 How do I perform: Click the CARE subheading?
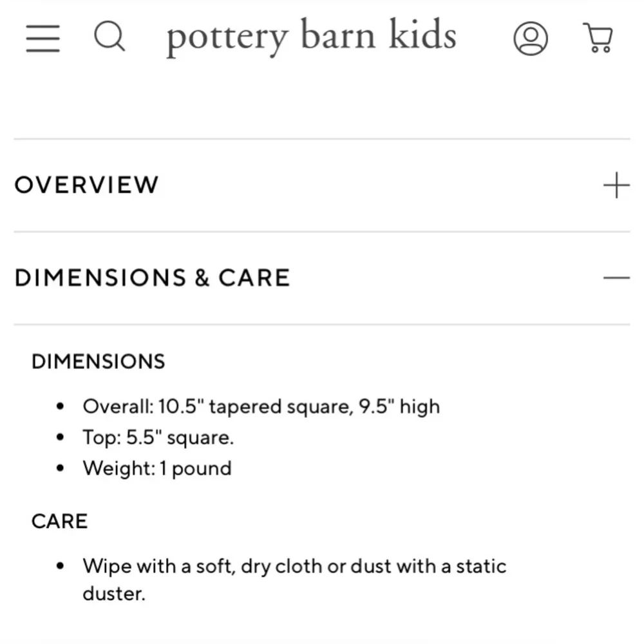tap(59, 520)
